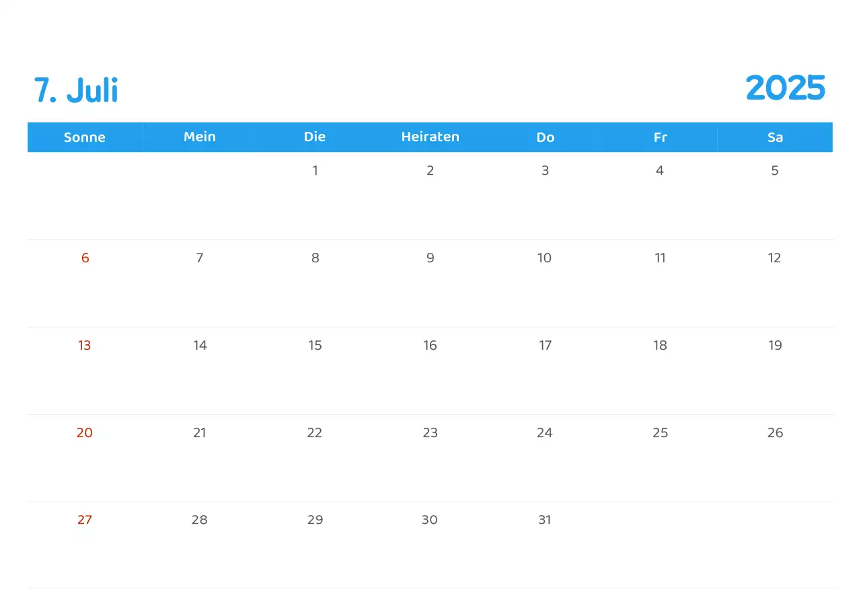
Task: Choose date 16 in the calendar
Action: point(430,346)
